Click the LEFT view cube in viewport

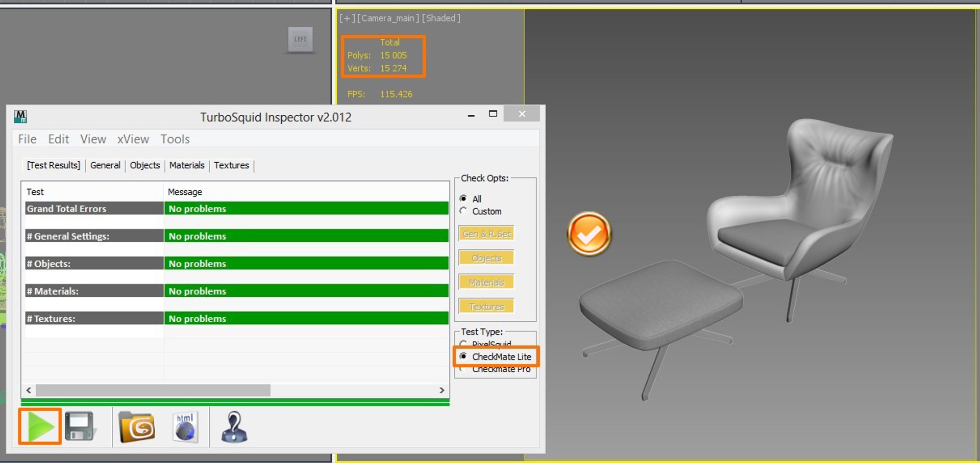[x=301, y=39]
